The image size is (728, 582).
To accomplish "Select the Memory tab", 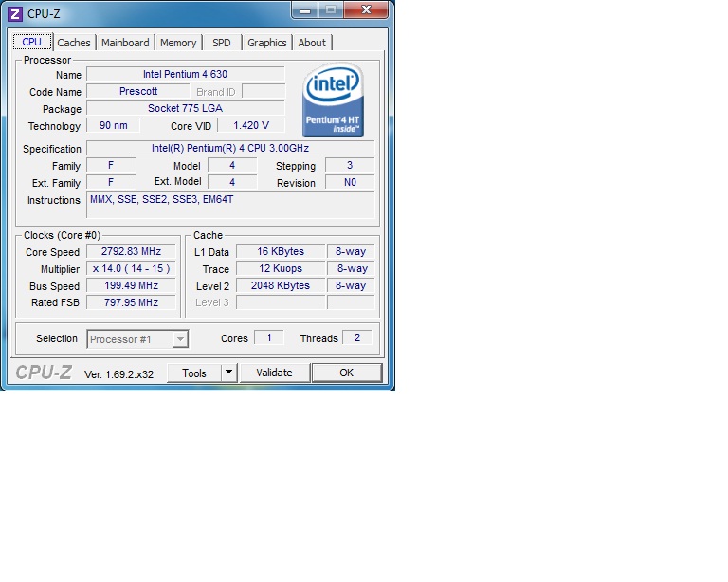I will [x=178, y=43].
